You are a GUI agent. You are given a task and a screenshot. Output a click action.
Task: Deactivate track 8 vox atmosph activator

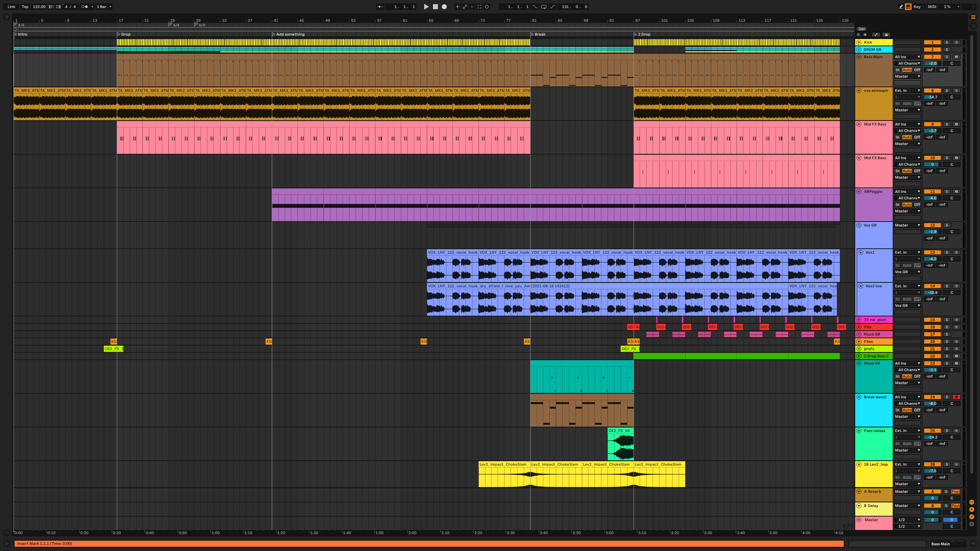(933, 91)
